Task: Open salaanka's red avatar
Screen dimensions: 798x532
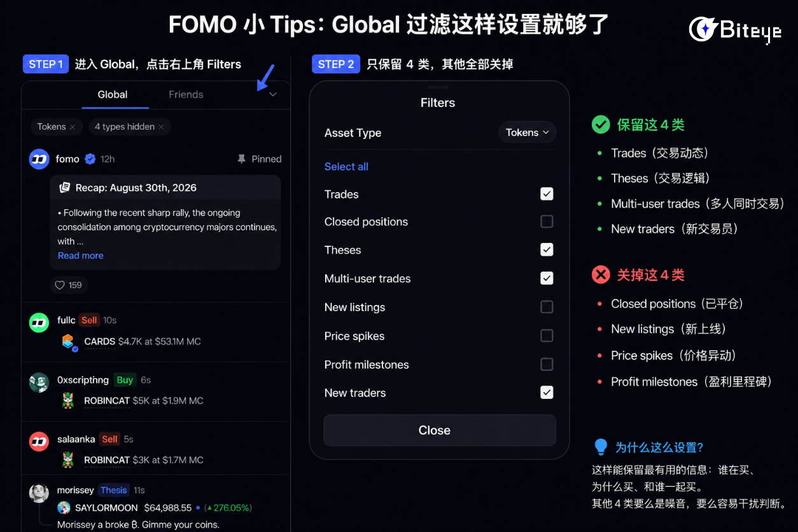Action: coord(39,442)
